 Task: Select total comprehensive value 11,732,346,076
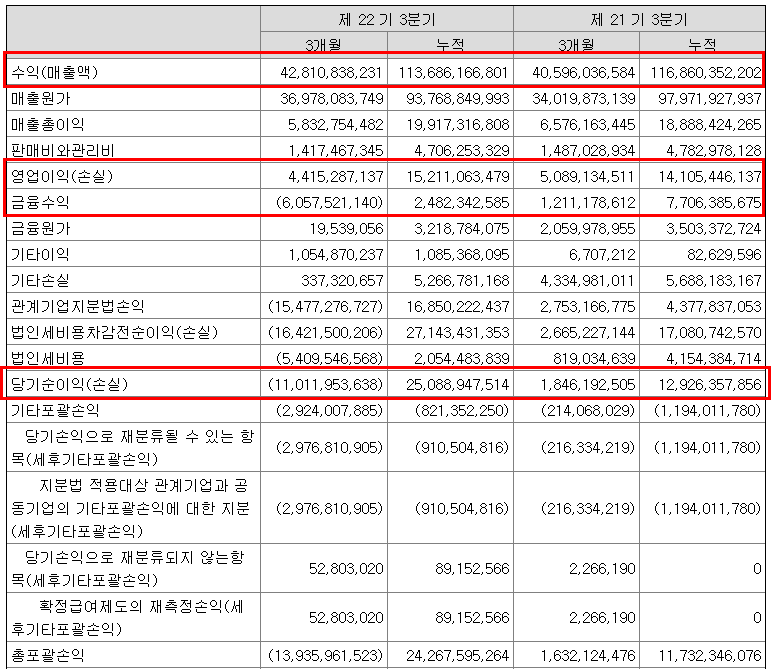click(x=710, y=656)
